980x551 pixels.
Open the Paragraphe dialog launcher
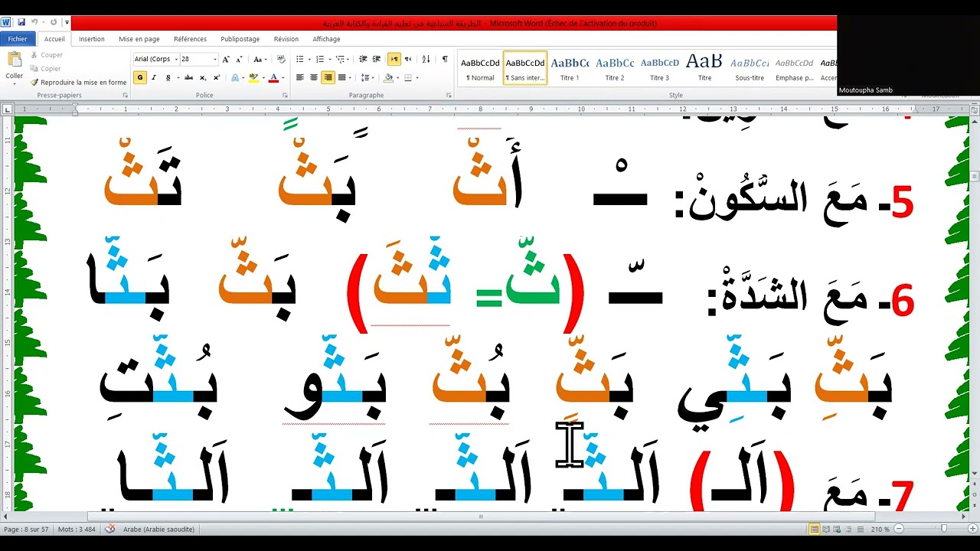(449, 96)
